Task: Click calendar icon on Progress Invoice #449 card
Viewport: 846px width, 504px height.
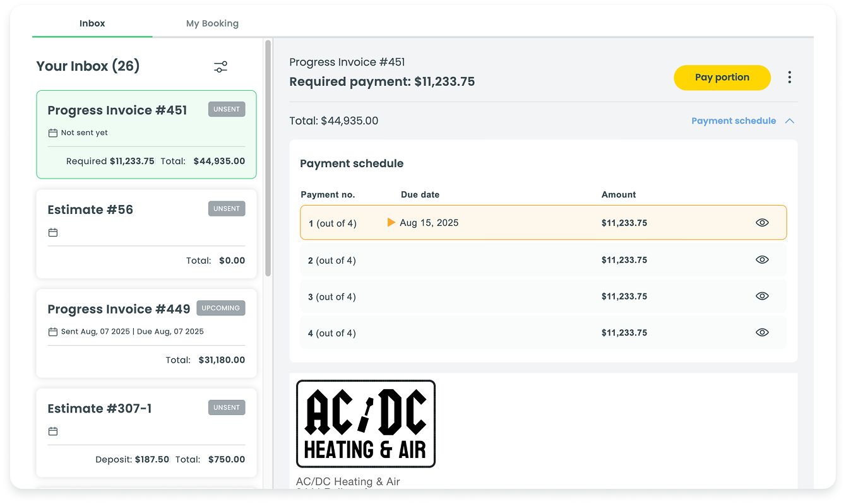Action: [53, 332]
